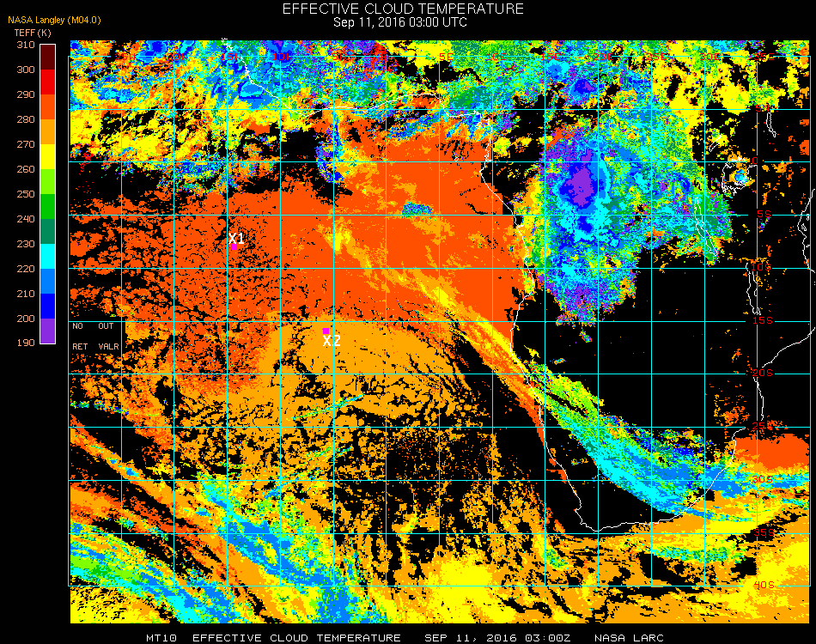
Task: Click the '270' legend value
Action: (x=26, y=144)
